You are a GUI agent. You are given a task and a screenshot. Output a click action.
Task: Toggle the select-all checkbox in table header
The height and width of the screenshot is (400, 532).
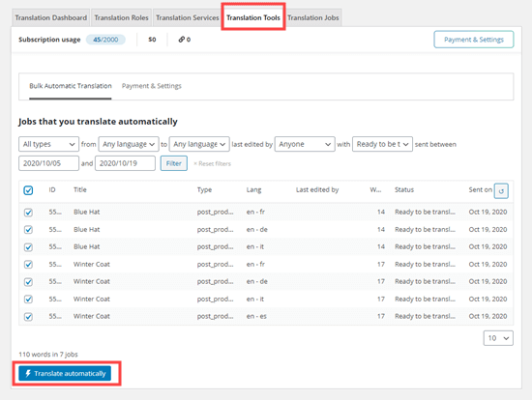(28, 190)
